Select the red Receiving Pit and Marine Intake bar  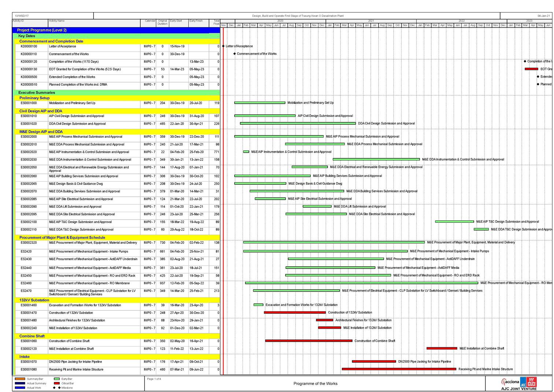[399, 369]
